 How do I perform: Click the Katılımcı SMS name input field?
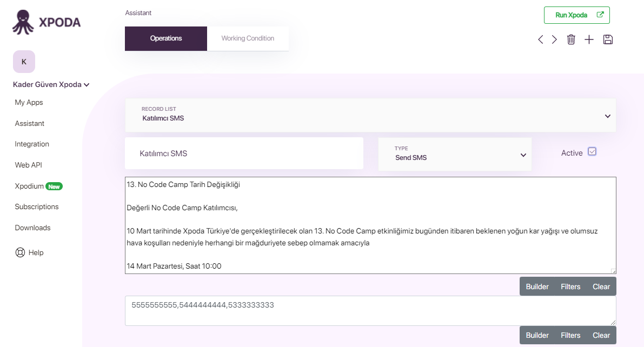click(x=244, y=154)
